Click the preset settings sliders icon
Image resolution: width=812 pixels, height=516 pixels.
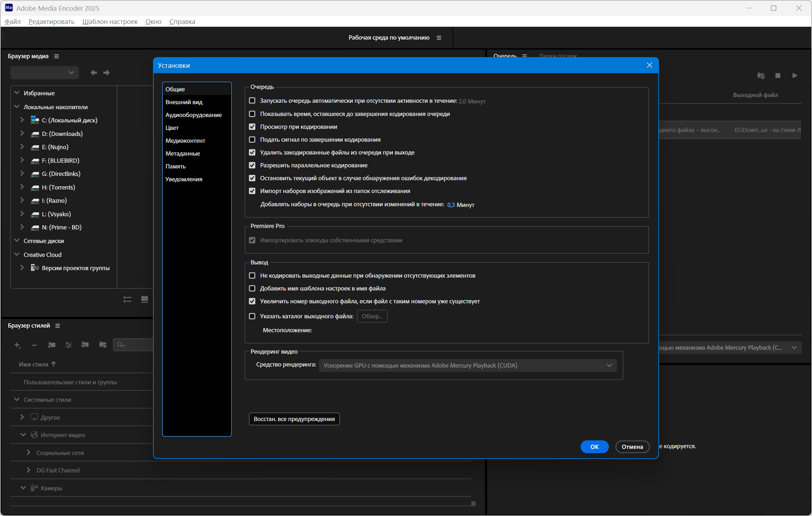(x=69, y=345)
